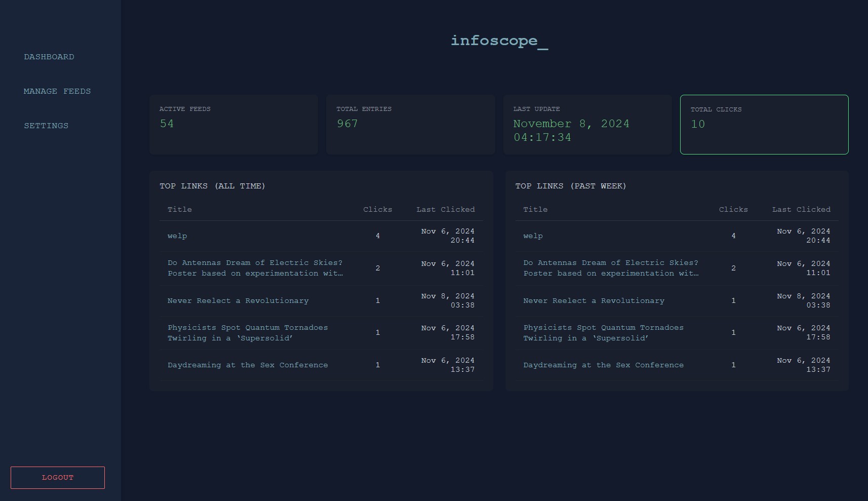Open 'Never Reelect a Revolutionary' in all-time list

click(x=238, y=300)
